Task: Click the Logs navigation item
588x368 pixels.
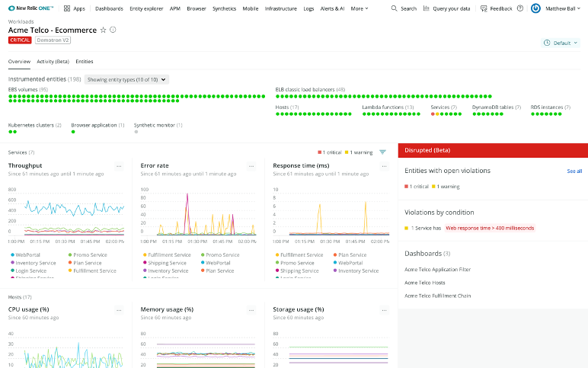Action: 308,8
